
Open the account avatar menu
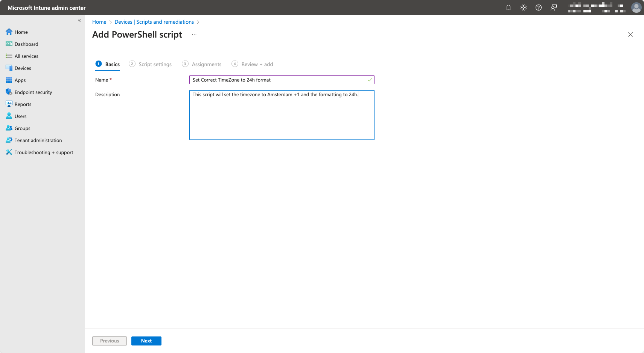click(x=636, y=8)
